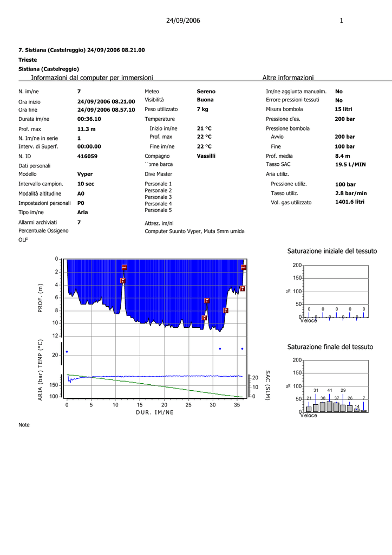The image size is (392, 555).
Task: Click the 'SAC (SLM)' axis label
Action: point(267,385)
